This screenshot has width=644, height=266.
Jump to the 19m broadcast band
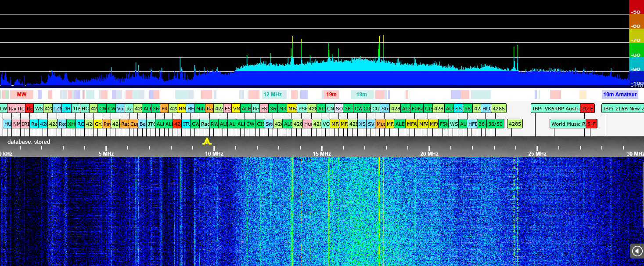pyautogui.click(x=331, y=95)
